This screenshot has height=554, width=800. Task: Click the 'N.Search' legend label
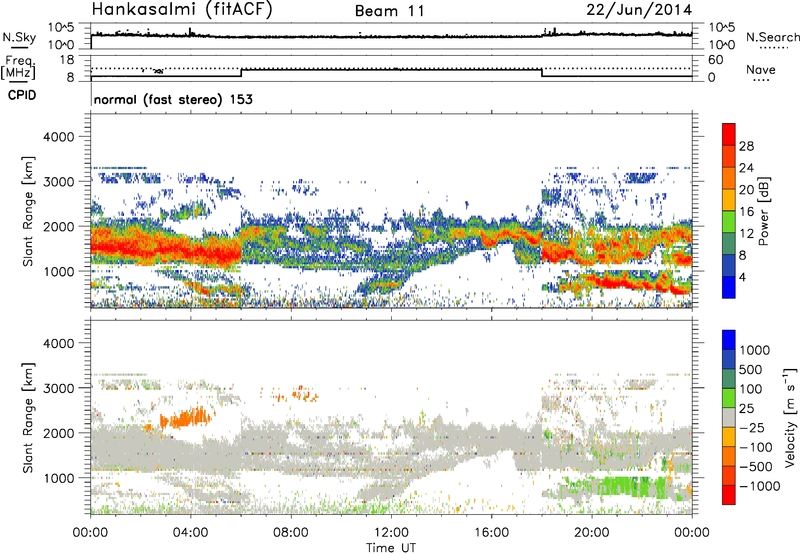[x=772, y=37]
